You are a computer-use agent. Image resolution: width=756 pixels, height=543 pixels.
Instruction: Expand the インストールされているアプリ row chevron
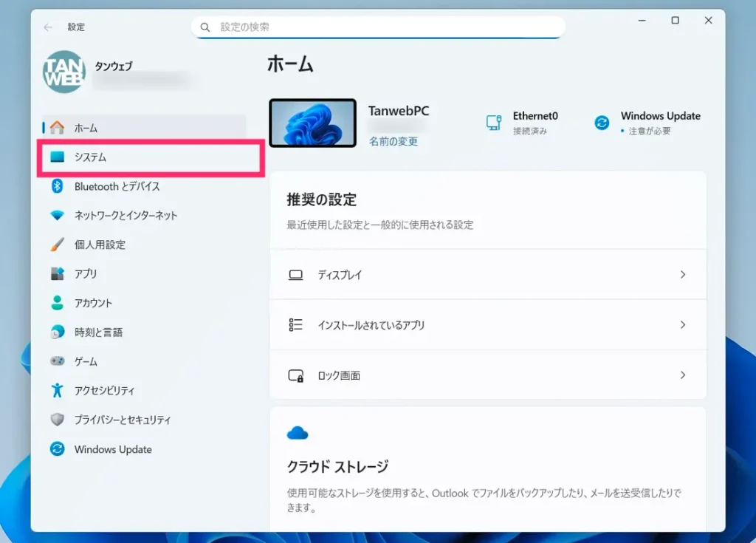(x=682, y=325)
